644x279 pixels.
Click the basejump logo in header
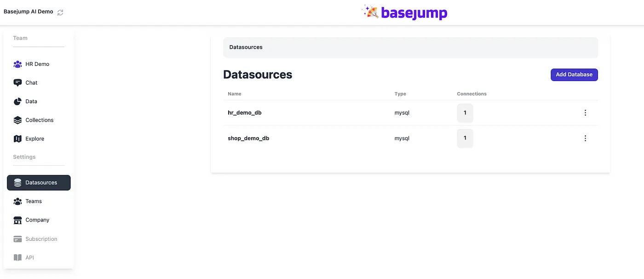tap(405, 12)
